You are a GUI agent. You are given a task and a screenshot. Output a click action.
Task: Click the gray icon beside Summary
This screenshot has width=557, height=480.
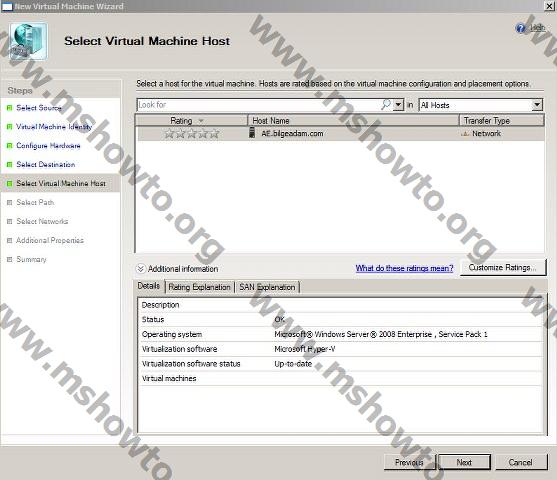click(10, 259)
